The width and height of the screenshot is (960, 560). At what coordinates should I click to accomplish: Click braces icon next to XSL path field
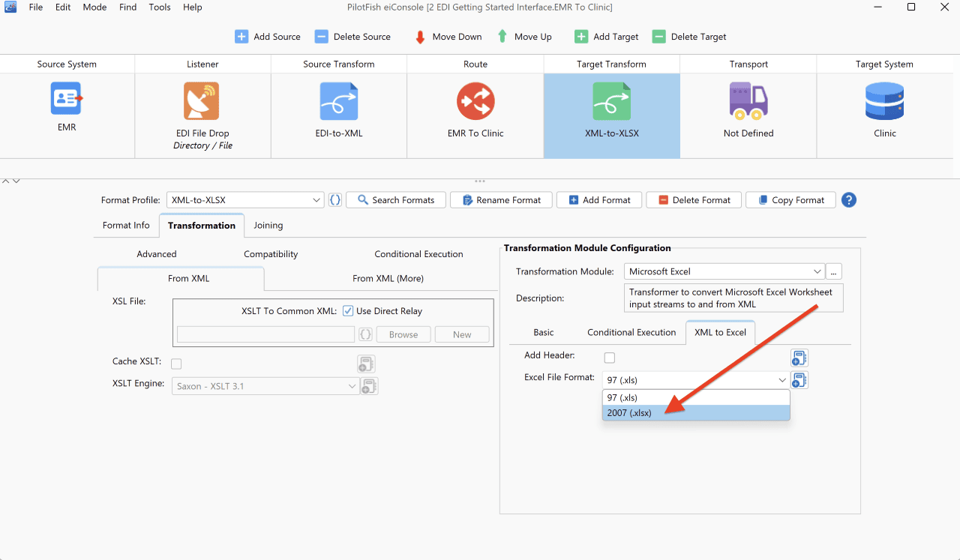click(x=365, y=334)
